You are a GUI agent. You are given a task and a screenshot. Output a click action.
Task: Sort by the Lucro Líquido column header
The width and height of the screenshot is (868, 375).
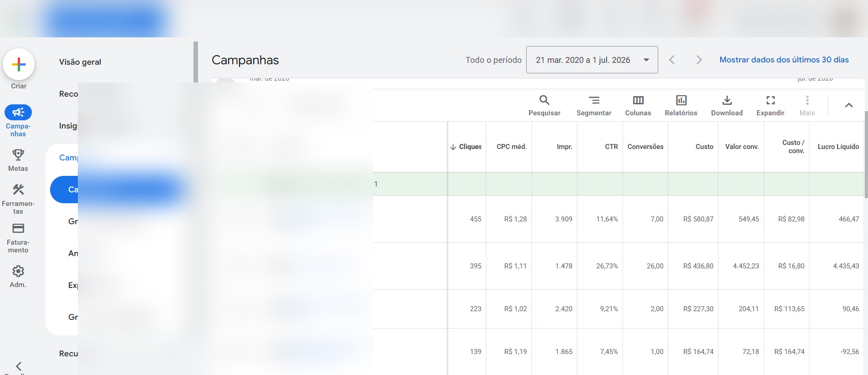click(838, 147)
